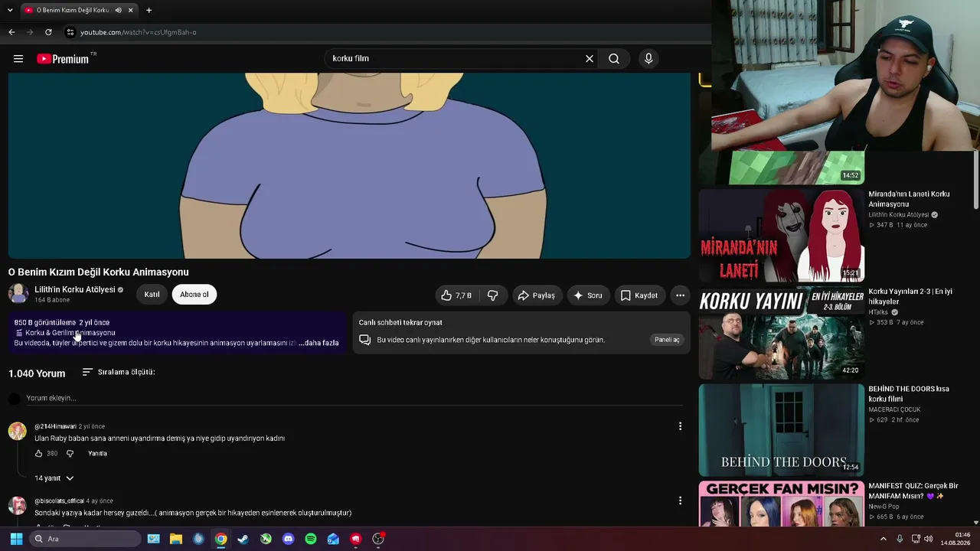Select the 'O Benim Kızım Değil Korku' tab
The width and height of the screenshot is (980, 551).
point(79,10)
